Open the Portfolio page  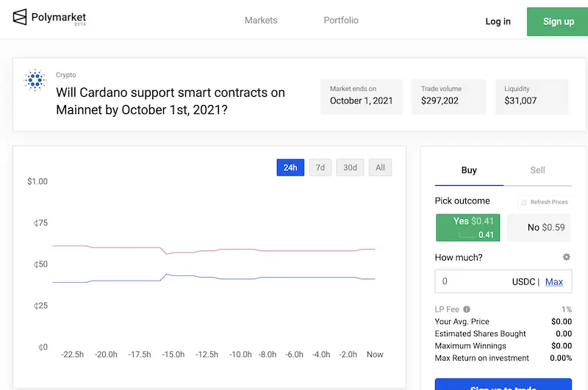pos(341,21)
